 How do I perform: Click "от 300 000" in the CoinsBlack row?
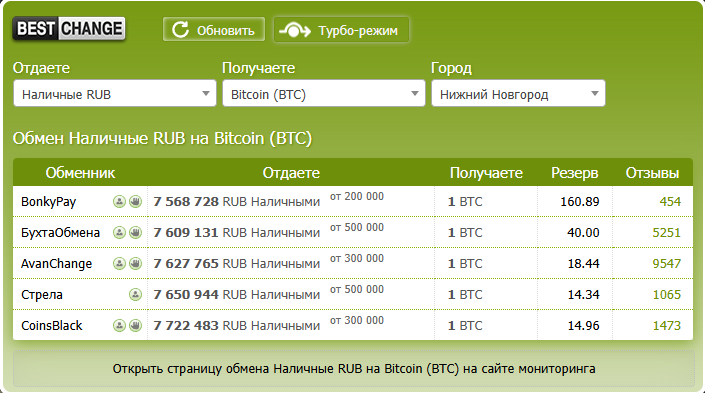point(357,321)
